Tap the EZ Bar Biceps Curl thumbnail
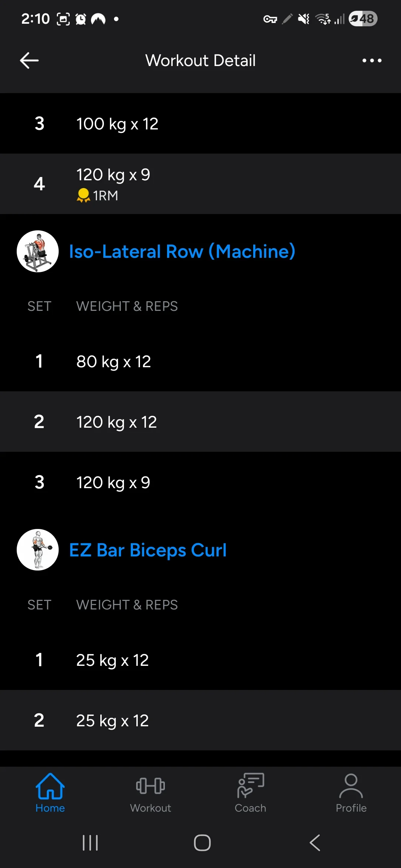The image size is (401, 868). [38, 550]
